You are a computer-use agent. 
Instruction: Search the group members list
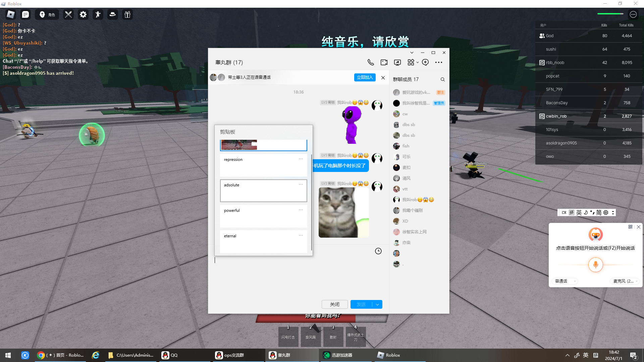pos(443,79)
